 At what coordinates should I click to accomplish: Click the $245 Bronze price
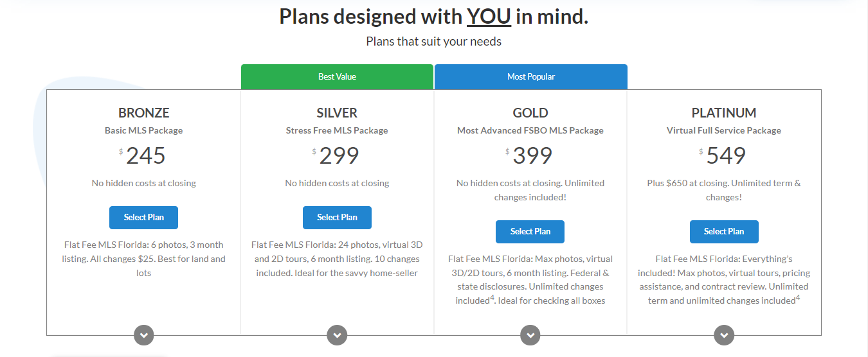coord(145,156)
